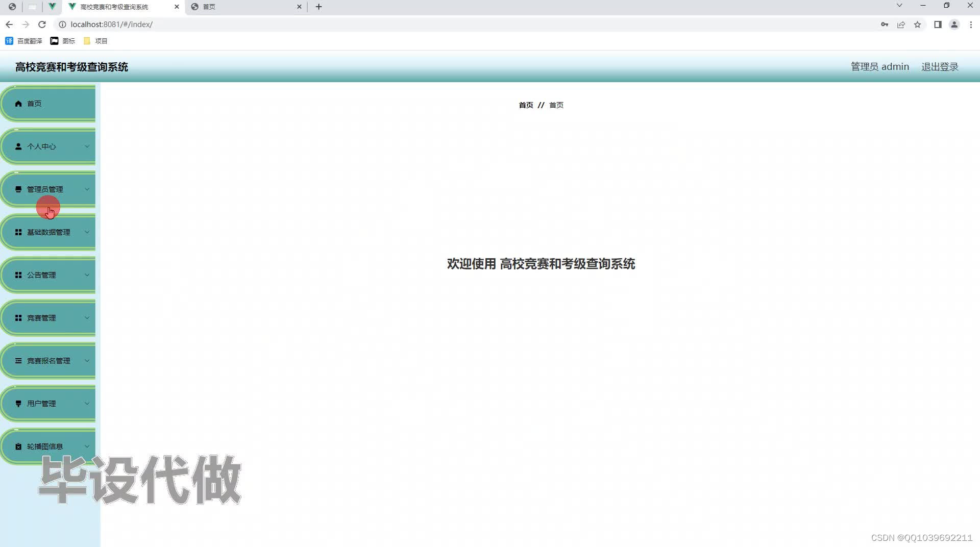980x547 pixels.
Task: Expand the 用户管理 chevron
Action: pos(87,404)
